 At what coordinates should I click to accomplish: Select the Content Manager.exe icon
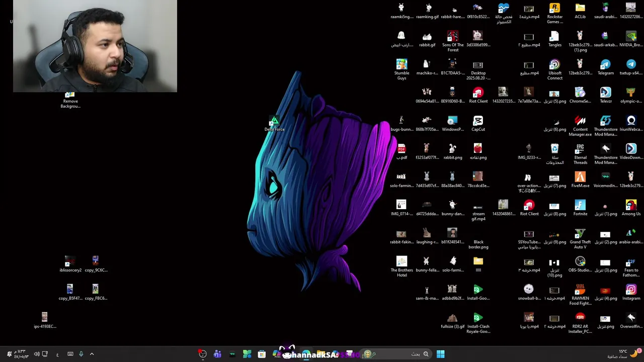click(580, 126)
